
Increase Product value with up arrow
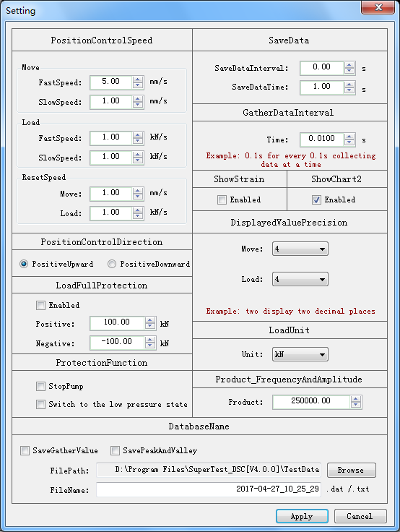[355, 399]
